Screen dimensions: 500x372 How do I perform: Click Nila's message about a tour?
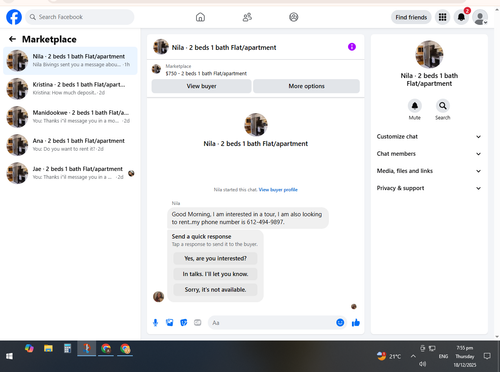tap(248, 218)
